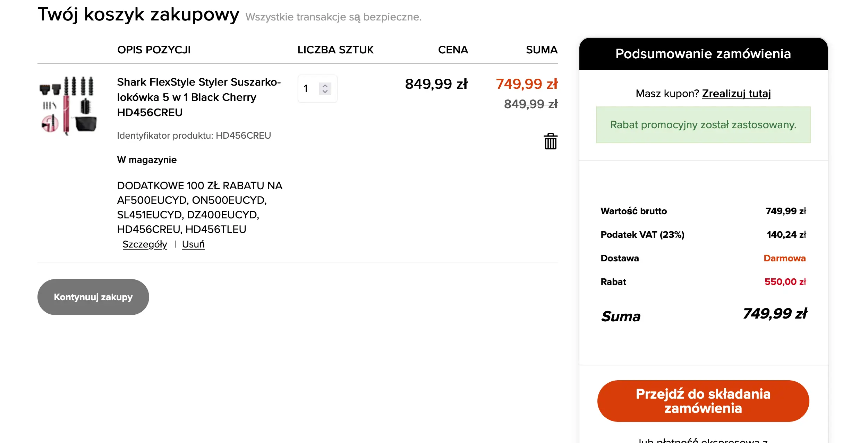Viewport: 868px width, 443px height.
Task: Increase quantity with the up arrow
Action: [325, 86]
